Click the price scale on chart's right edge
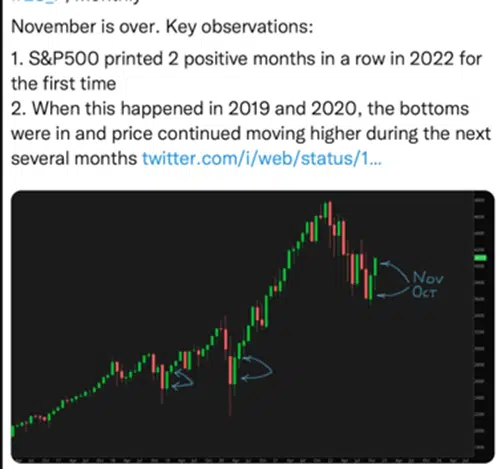 pos(480,323)
